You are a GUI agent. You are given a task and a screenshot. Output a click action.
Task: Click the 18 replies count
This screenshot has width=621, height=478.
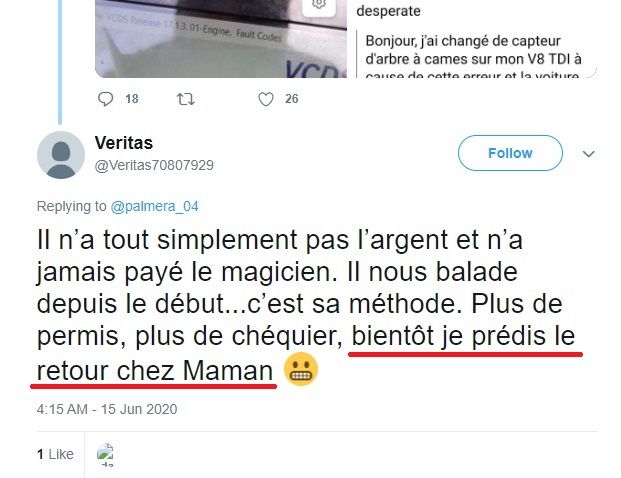pyautogui.click(x=132, y=99)
